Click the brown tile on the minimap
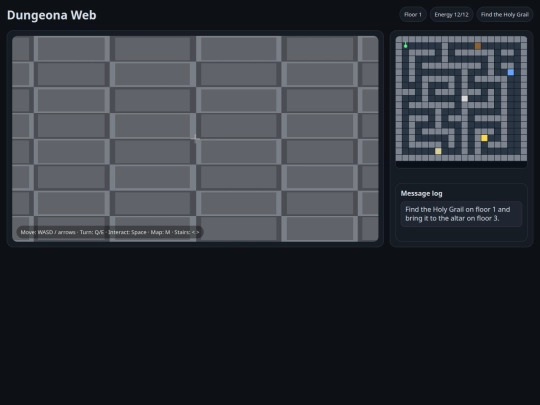The width and height of the screenshot is (540, 405). 478,46
